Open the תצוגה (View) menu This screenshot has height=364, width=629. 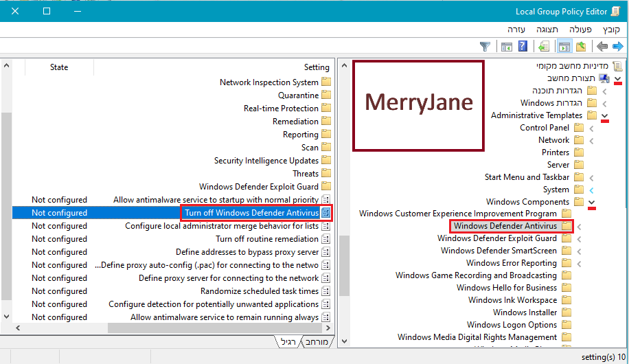[x=547, y=30]
